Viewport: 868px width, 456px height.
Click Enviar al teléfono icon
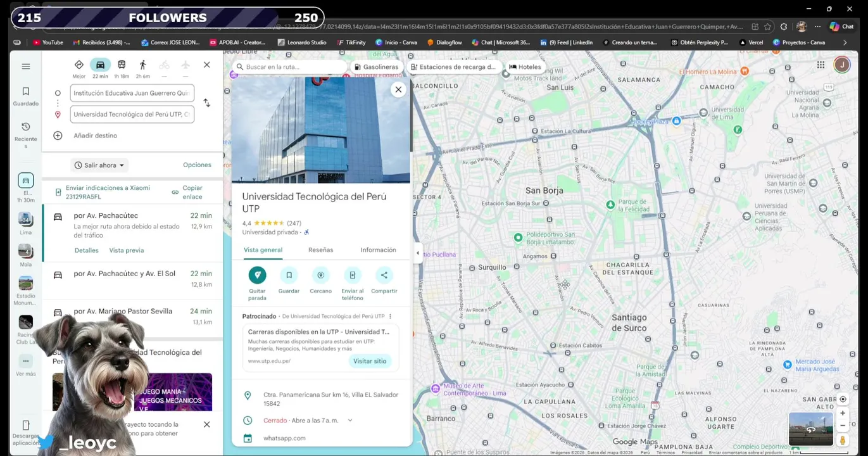coord(352,275)
